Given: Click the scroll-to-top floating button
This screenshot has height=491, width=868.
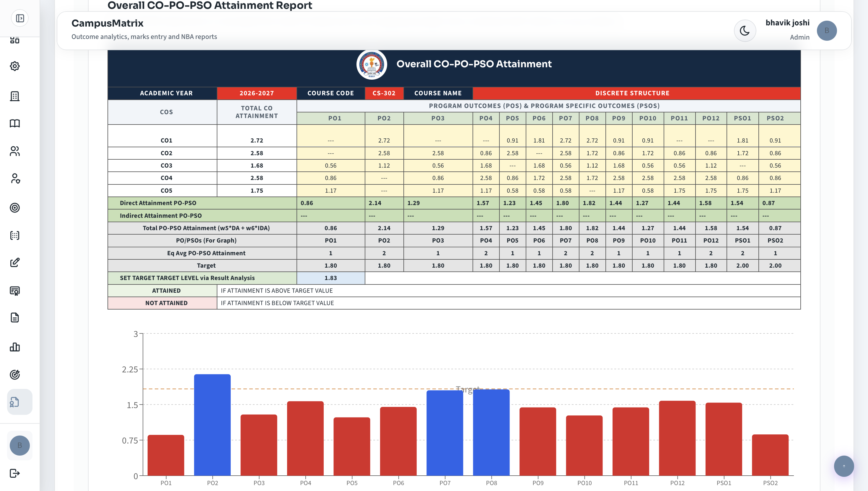Looking at the screenshot, I should (x=844, y=466).
